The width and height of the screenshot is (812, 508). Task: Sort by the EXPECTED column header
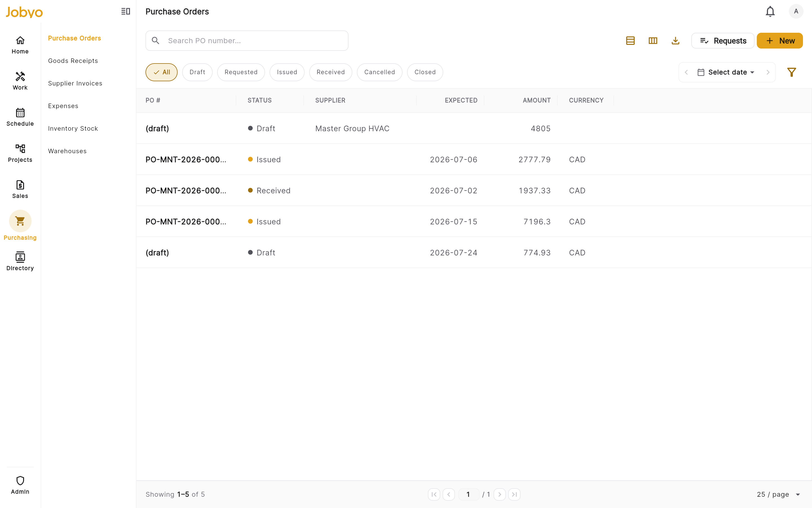(461, 100)
